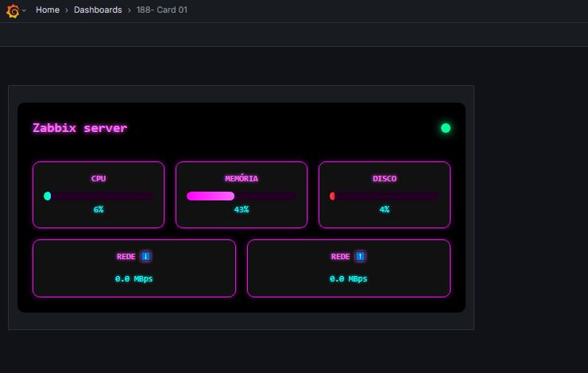
Task: Expand the dropdown chevron beside Grafana logo
Action: 24,10
